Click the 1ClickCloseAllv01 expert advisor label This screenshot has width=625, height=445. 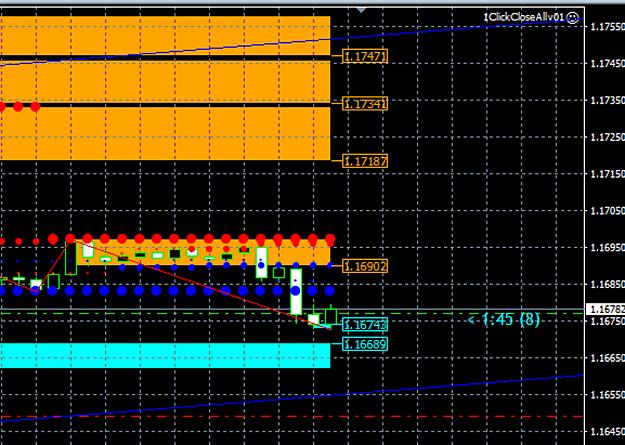click(524, 17)
